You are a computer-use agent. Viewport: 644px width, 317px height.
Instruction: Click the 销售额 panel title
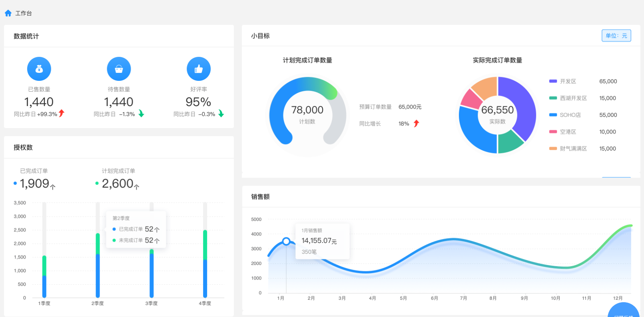[260, 197]
